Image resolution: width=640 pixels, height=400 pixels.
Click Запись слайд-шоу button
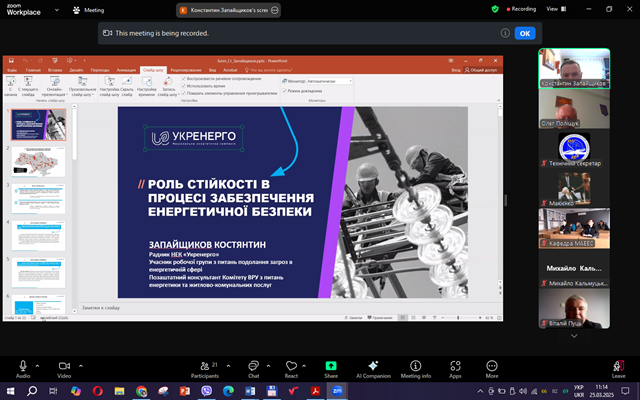(x=168, y=87)
